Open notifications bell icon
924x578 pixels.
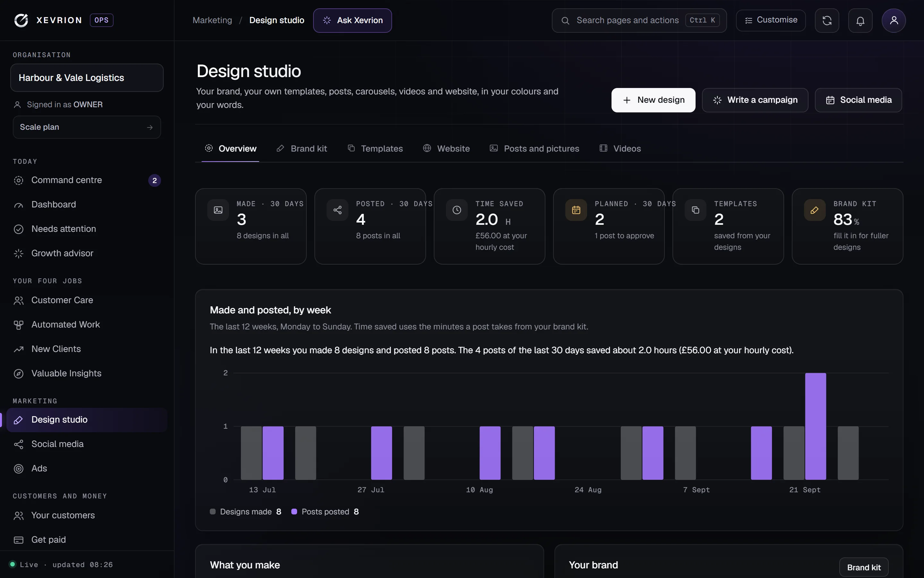tap(860, 20)
